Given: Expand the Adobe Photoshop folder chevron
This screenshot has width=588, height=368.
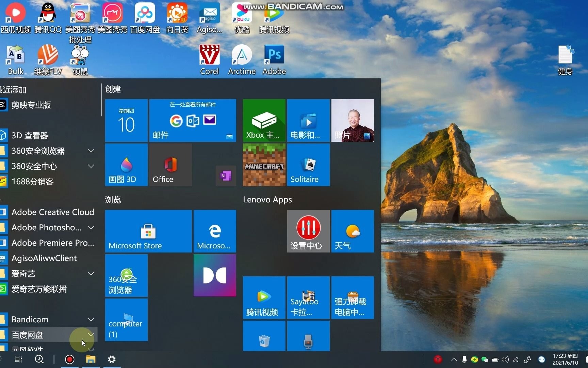Looking at the screenshot, I should tap(91, 227).
